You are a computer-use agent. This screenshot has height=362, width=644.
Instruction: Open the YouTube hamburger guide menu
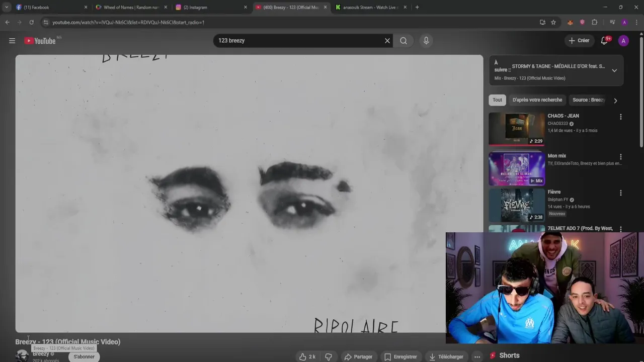point(12,41)
